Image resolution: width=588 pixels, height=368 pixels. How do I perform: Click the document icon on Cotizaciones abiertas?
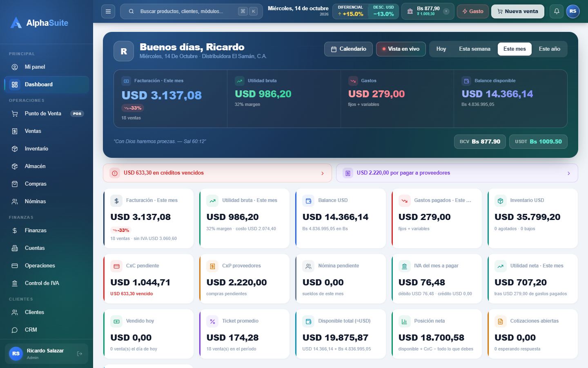point(501,321)
